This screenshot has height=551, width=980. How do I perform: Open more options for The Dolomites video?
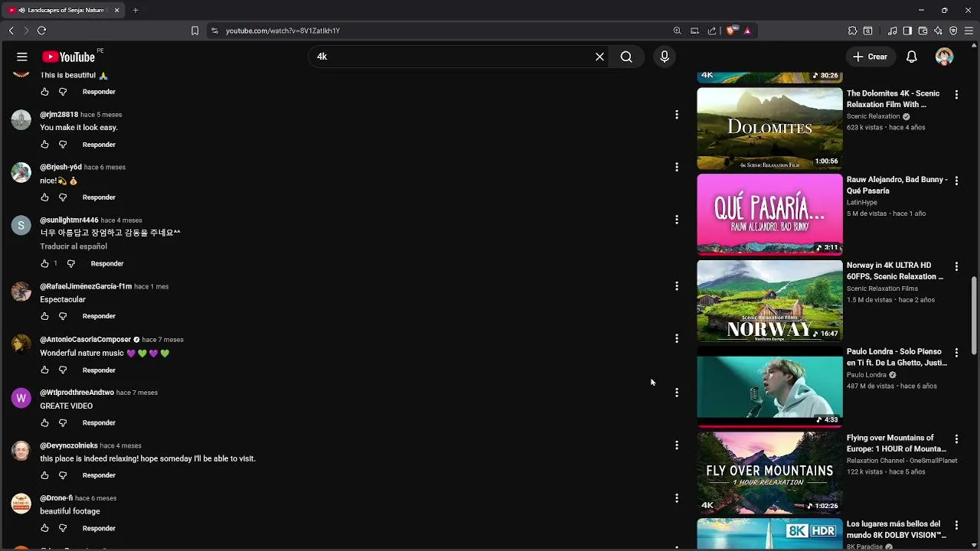[956, 95]
